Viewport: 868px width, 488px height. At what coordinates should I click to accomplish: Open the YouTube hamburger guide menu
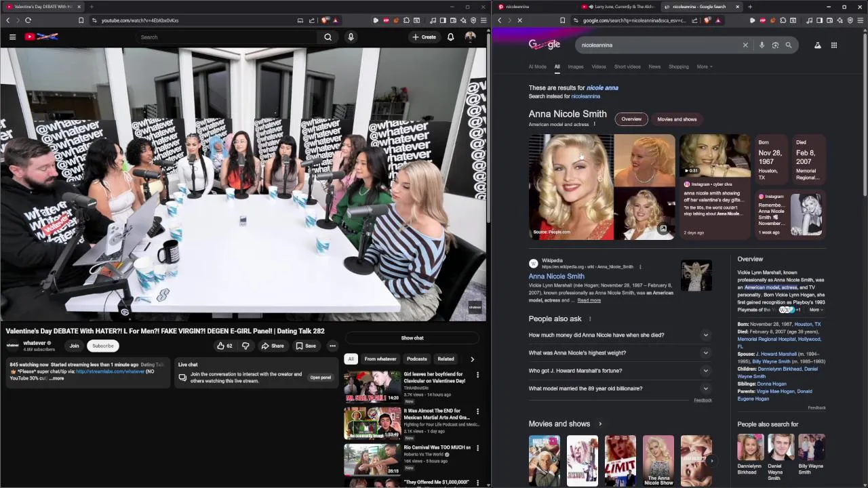pyautogui.click(x=12, y=37)
